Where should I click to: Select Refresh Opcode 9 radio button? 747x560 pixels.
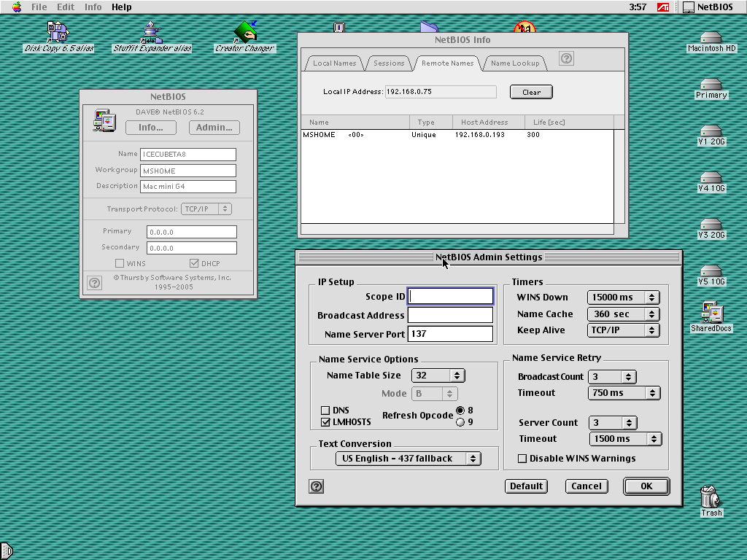(x=460, y=422)
